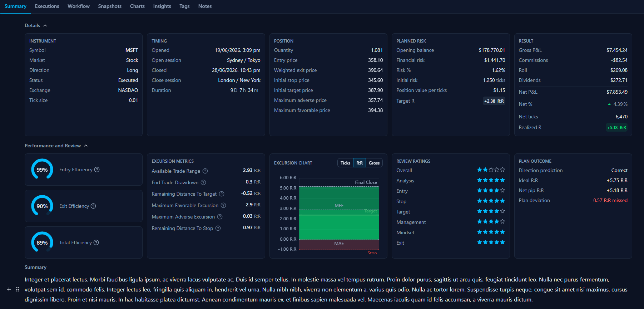Click the Duration value 9D 7h 34m
Viewport: 644px width, 309px height.
point(244,90)
